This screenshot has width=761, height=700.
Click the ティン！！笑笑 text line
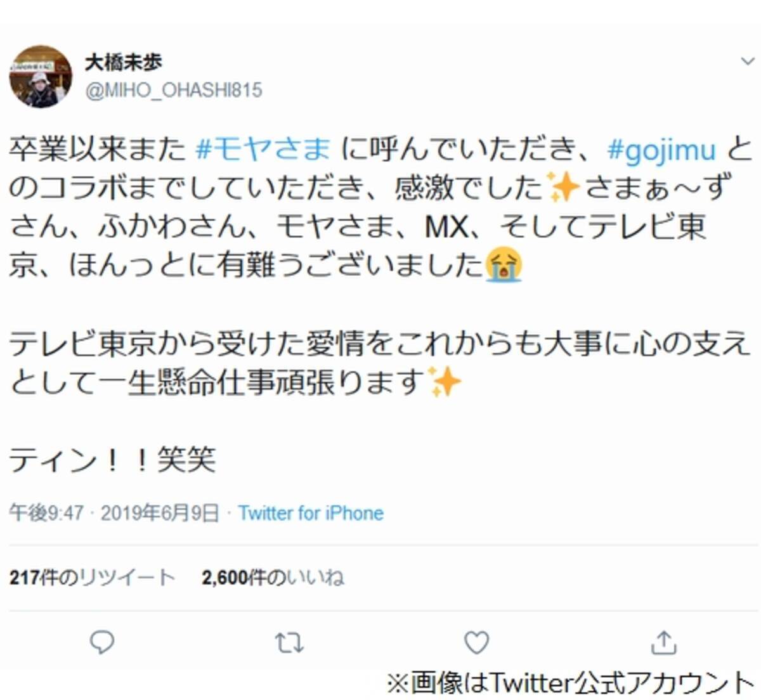coord(112,460)
